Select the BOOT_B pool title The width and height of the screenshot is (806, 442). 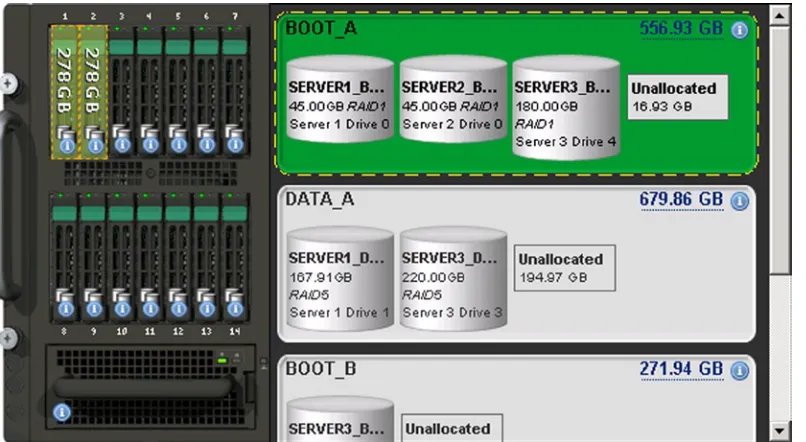[321, 369]
